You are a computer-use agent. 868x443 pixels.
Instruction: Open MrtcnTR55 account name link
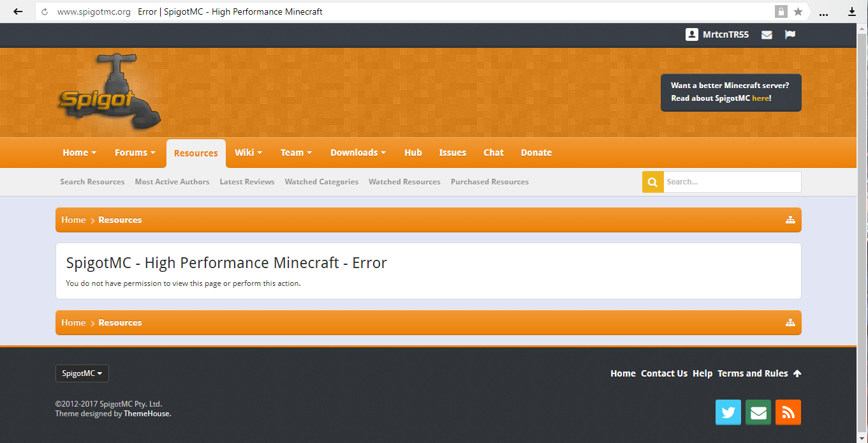pos(726,34)
